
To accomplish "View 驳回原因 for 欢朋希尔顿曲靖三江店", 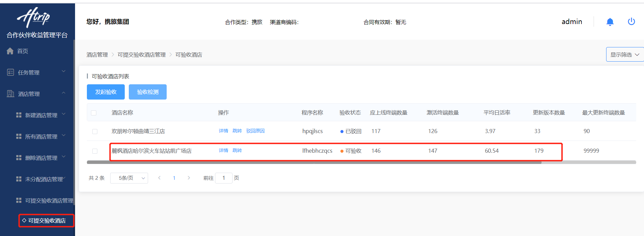I will [255, 131].
